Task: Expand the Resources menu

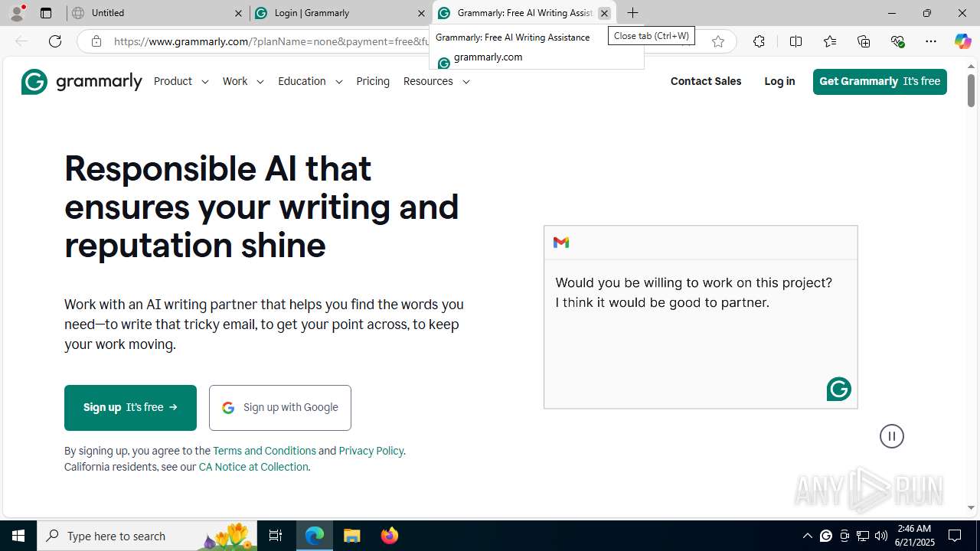Action: pos(436,81)
